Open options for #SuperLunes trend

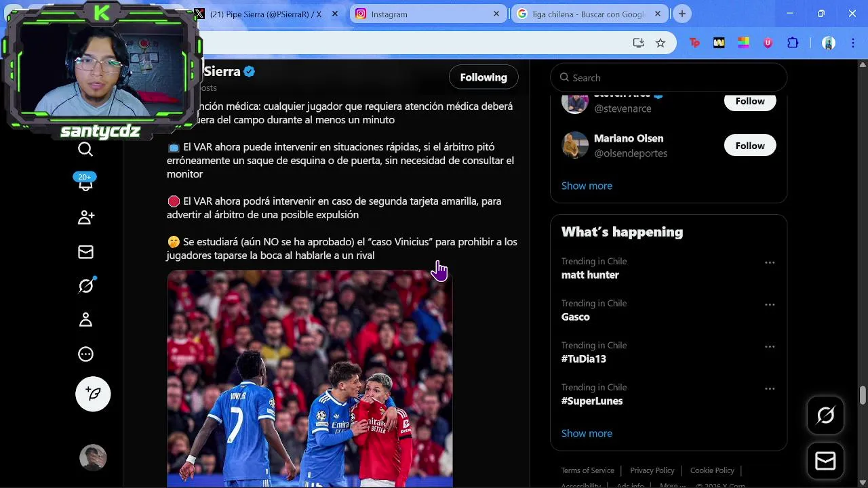770,388
